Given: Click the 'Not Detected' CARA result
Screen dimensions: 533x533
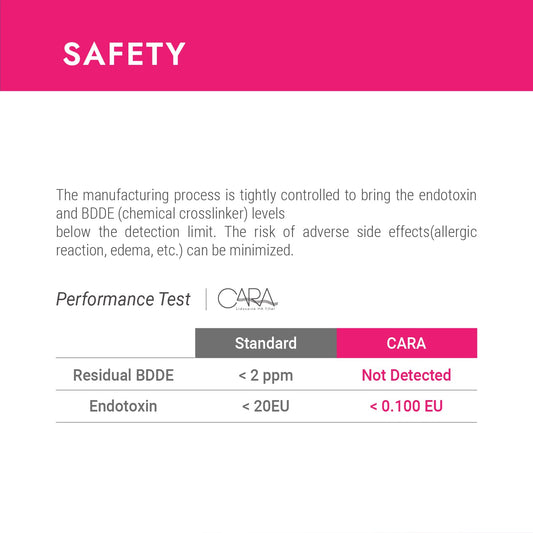Looking at the screenshot, I should (x=406, y=375).
